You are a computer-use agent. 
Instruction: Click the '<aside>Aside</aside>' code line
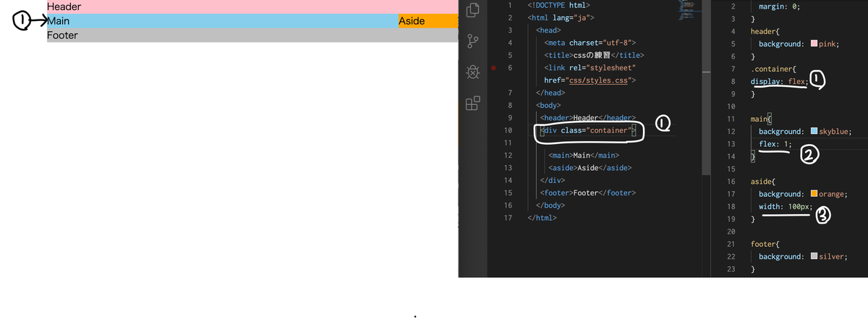pos(590,168)
